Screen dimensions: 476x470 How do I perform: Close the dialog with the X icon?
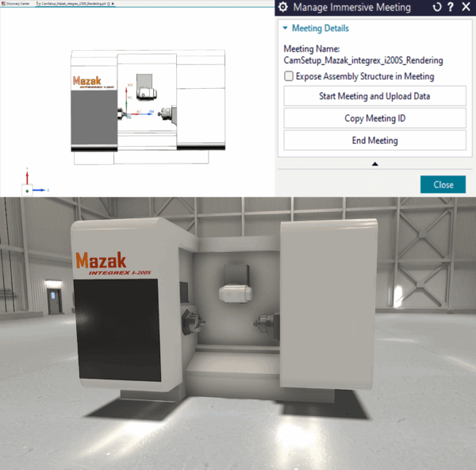463,7
